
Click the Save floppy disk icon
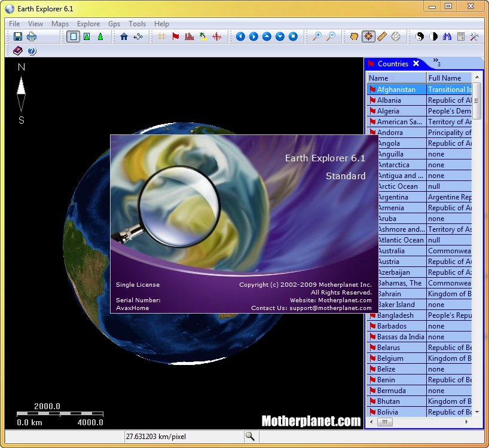[18, 36]
